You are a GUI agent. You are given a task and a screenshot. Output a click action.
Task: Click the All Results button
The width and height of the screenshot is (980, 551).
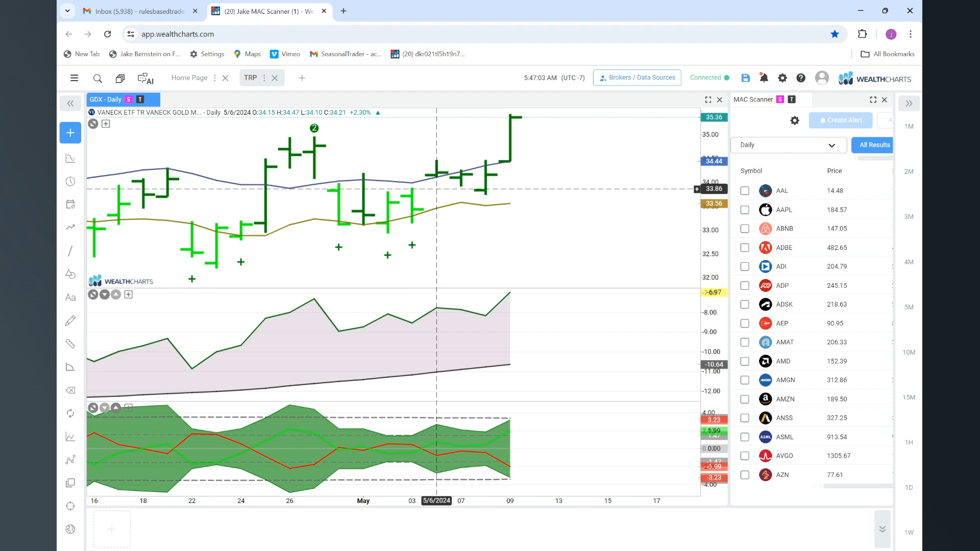pyautogui.click(x=872, y=145)
